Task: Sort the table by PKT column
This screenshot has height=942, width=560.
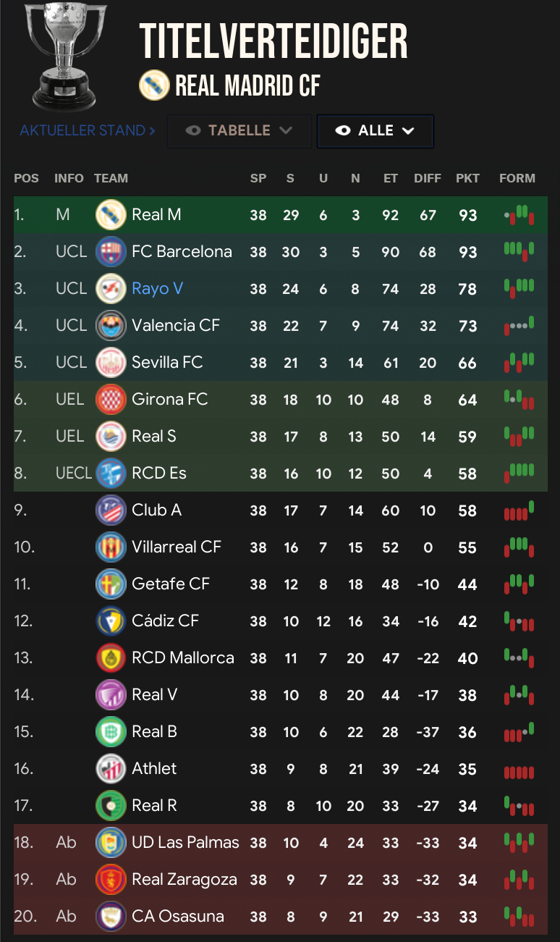Action: click(467, 178)
